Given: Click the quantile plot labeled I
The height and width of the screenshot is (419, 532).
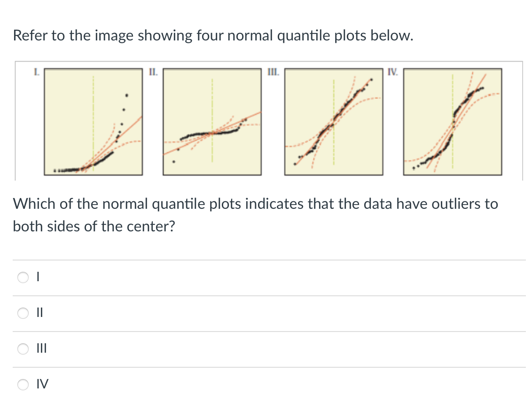Looking at the screenshot, I should (93, 121).
